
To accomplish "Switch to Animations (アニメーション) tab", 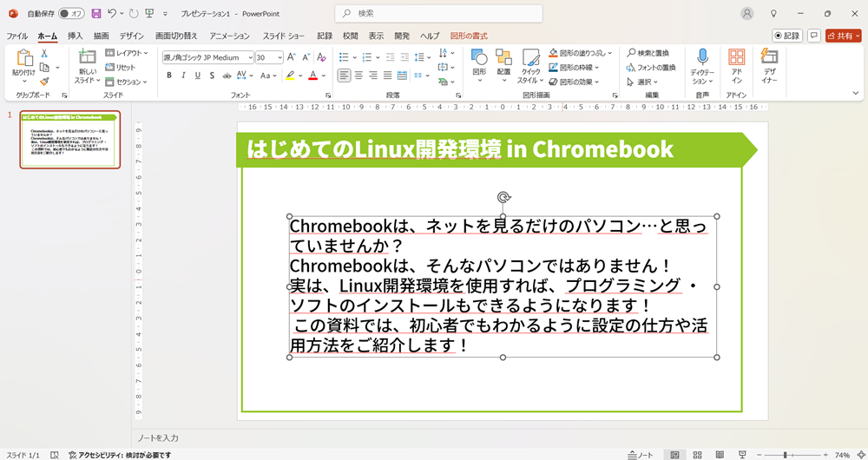I will pos(230,36).
